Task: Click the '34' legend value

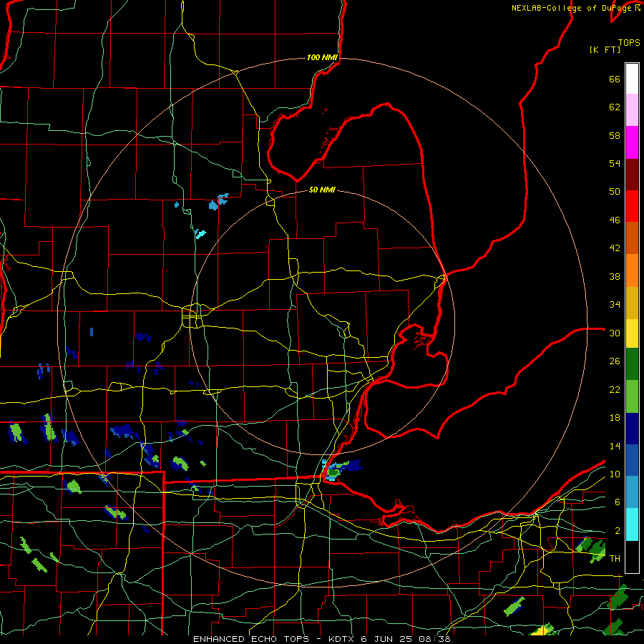Action: (x=615, y=305)
